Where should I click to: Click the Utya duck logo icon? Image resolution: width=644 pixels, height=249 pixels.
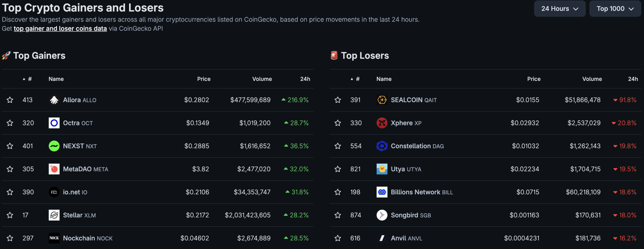coord(382,169)
